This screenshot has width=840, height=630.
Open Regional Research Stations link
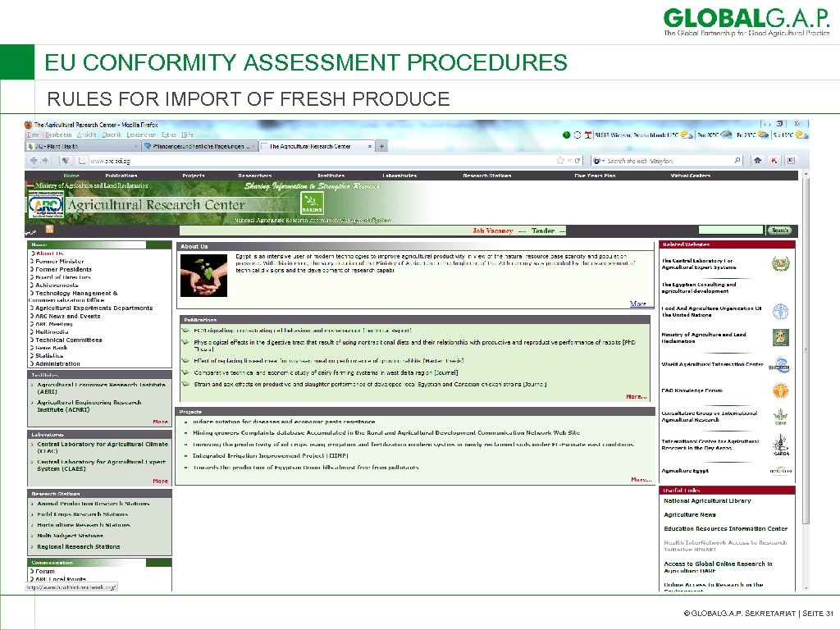point(78,546)
